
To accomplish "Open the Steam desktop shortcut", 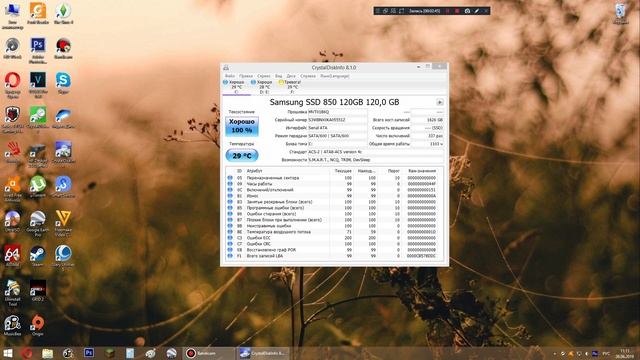I will click(38, 256).
